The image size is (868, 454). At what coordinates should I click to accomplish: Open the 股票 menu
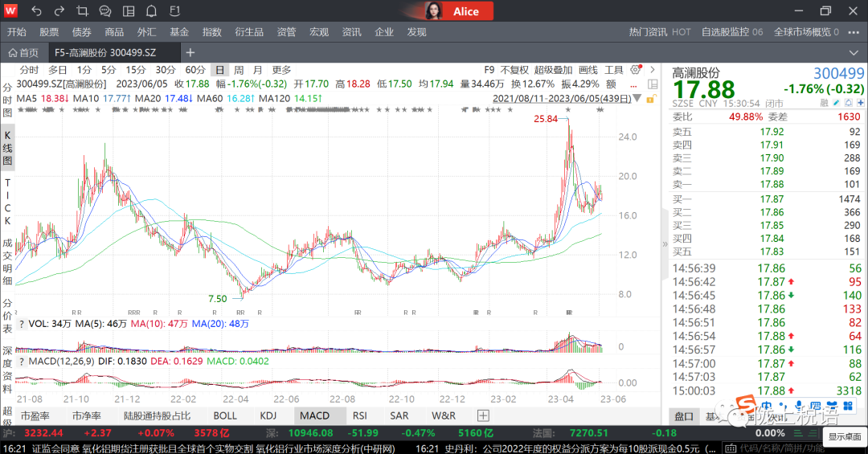49,32
